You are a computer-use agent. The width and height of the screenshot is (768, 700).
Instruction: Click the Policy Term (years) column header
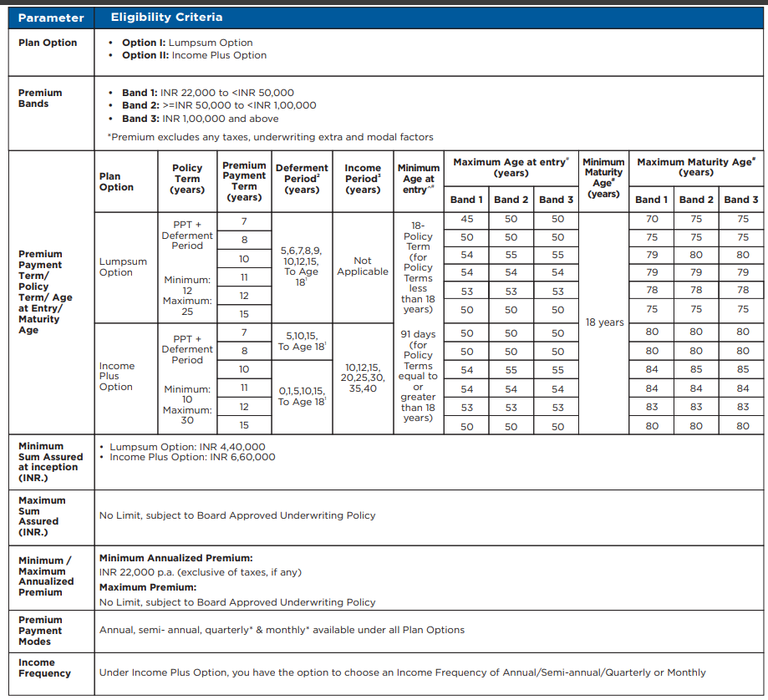tap(187, 179)
